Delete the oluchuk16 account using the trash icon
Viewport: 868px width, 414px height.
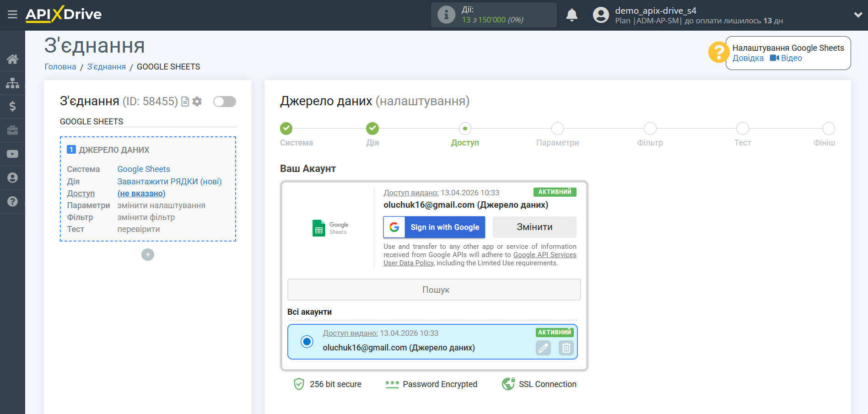point(566,348)
